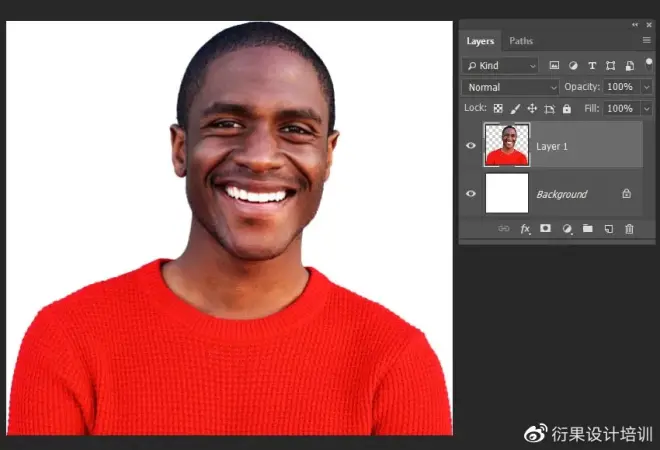Viewport: 660px width, 450px height.
Task: Create new fill or adjustment layer
Action: click(567, 229)
